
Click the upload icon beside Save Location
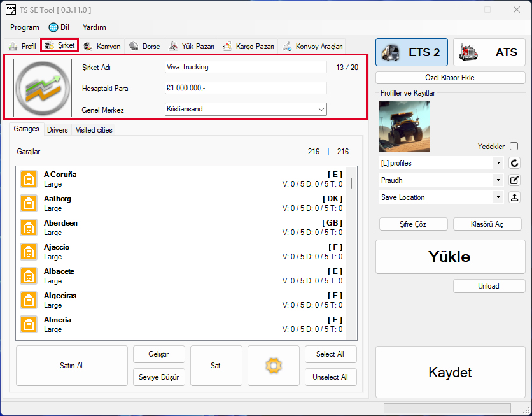pos(515,197)
